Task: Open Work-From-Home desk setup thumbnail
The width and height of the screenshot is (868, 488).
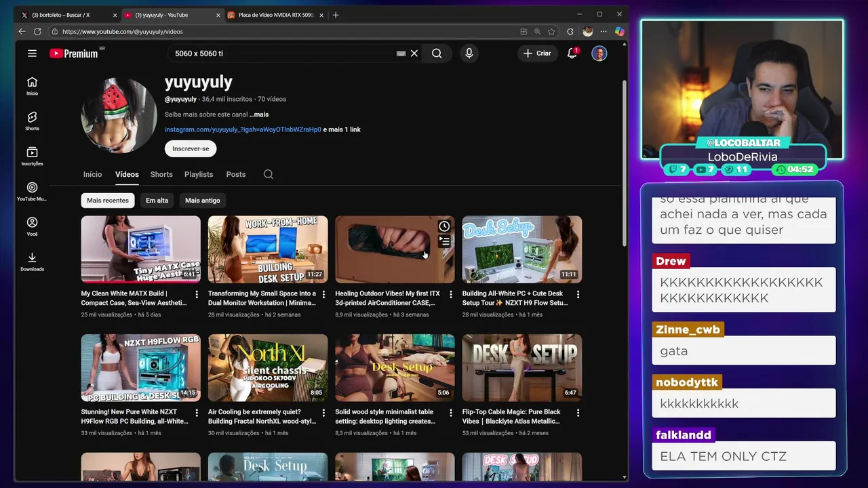Action: (268, 249)
